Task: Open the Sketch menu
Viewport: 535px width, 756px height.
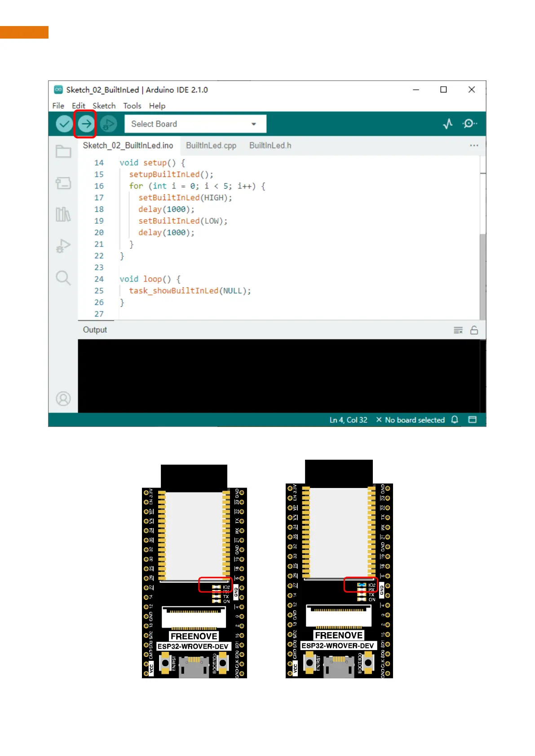Action: point(104,106)
